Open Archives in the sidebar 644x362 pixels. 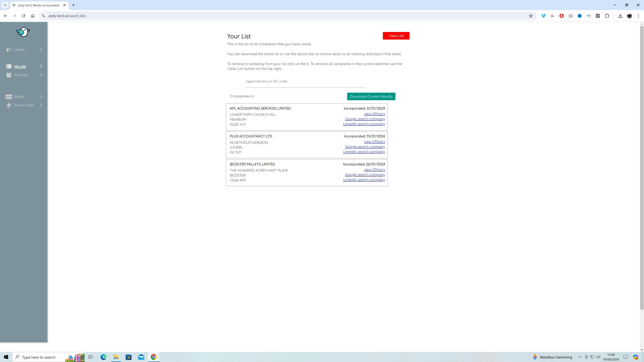(21, 75)
